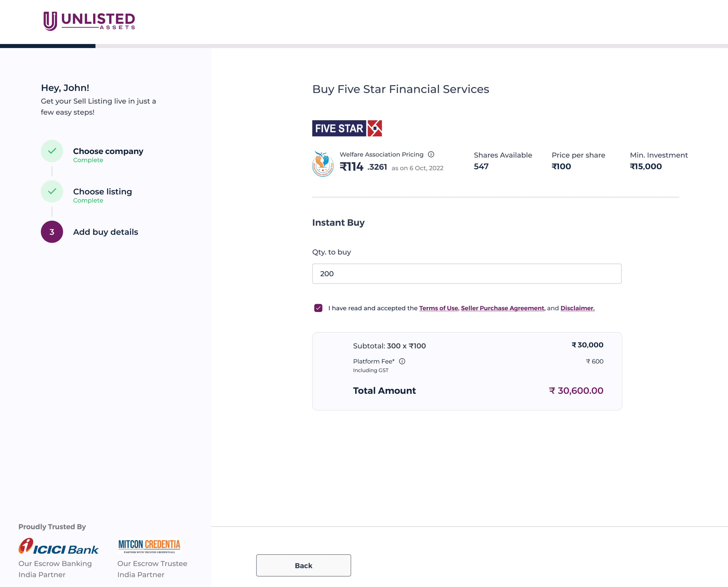The height and width of the screenshot is (587, 728).
Task: Click the MITCON Credentia logo
Action: (149, 546)
